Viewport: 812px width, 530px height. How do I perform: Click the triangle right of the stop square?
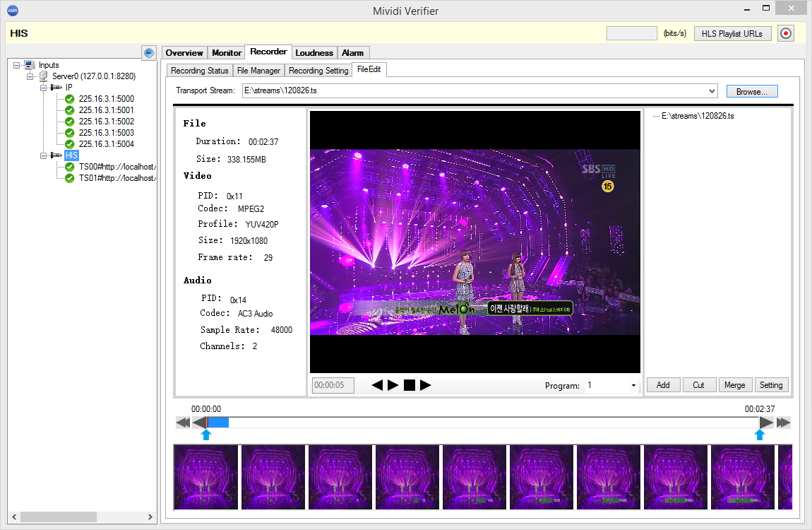425,385
